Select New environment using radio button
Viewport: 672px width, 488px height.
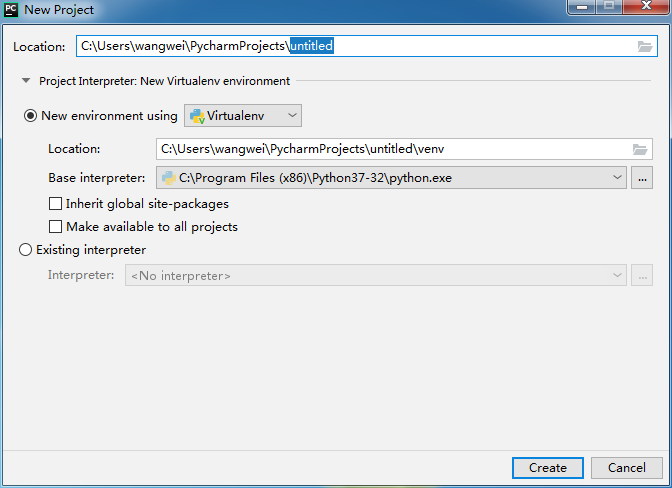(30, 116)
